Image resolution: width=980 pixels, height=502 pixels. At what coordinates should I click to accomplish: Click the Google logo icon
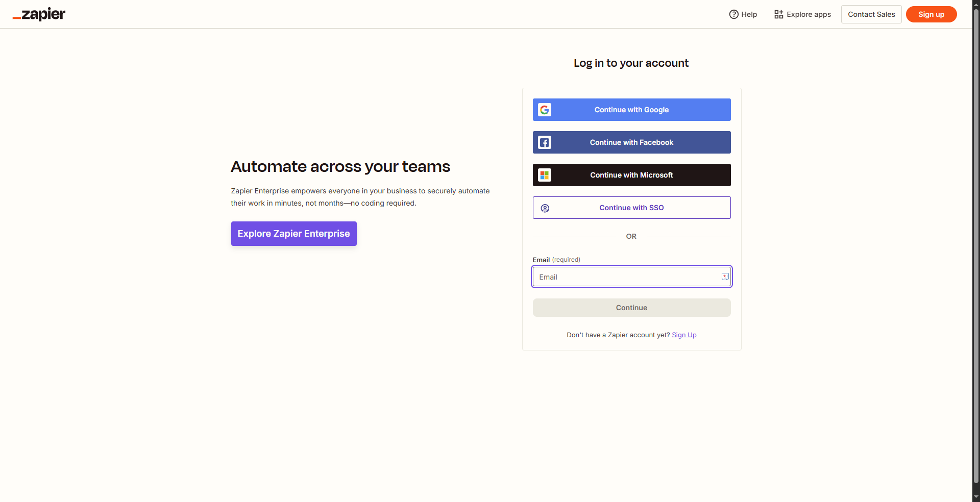pyautogui.click(x=545, y=110)
